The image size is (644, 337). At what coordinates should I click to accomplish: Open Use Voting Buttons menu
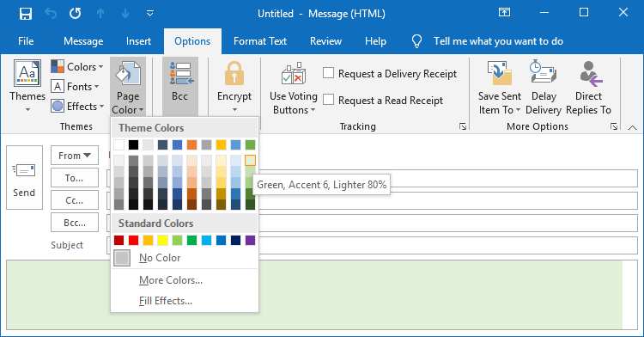(294, 88)
